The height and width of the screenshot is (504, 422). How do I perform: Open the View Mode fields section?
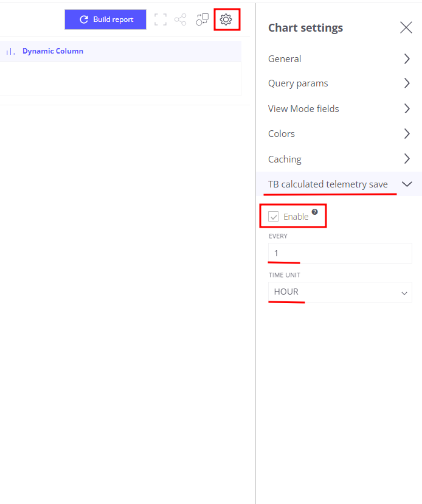click(x=339, y=108)
